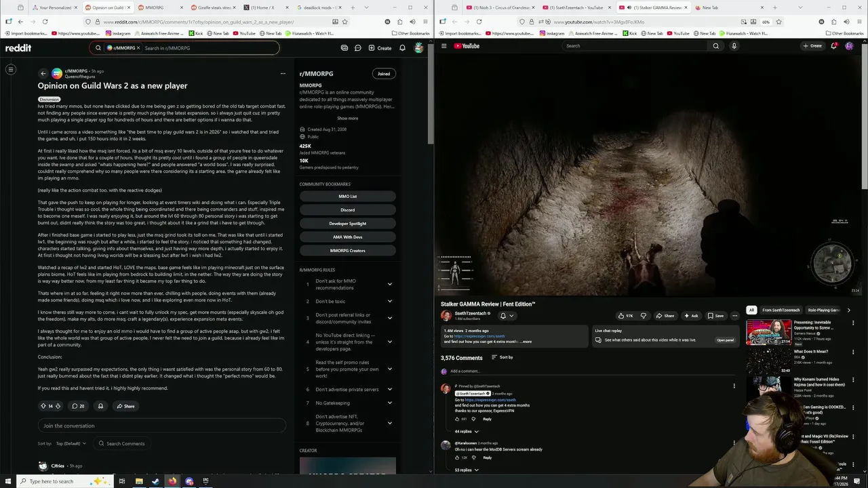Click the Reddit logo in the left window
This screenshot has width=868, height=488.
click(x=18, y=48)
